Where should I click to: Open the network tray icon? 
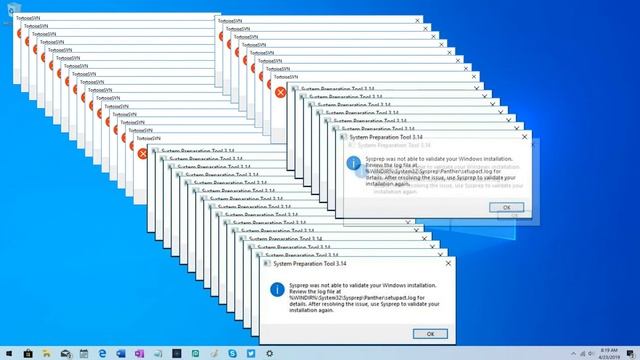582,354
